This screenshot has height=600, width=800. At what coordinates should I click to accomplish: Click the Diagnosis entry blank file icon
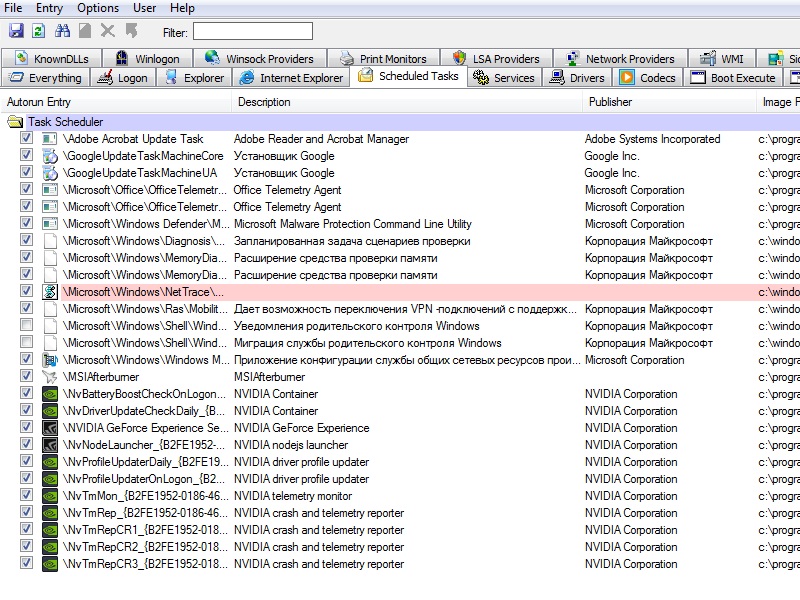click(x=49, y=241)
